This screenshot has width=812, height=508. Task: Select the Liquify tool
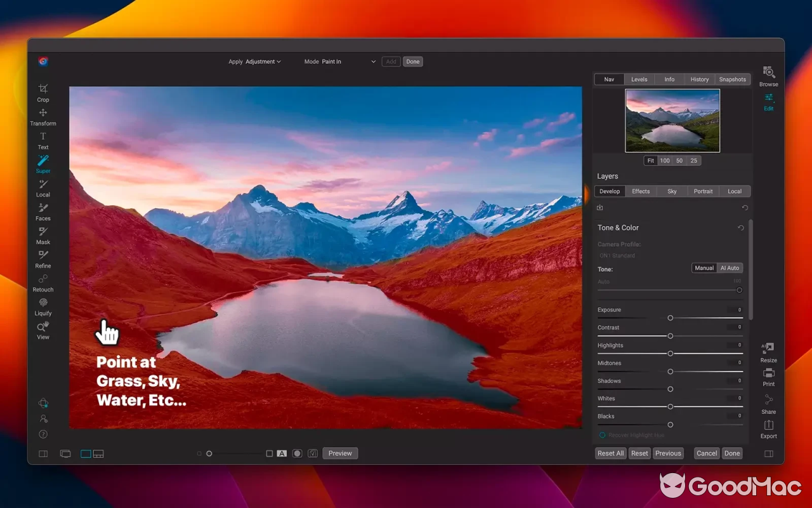(43, 306)
